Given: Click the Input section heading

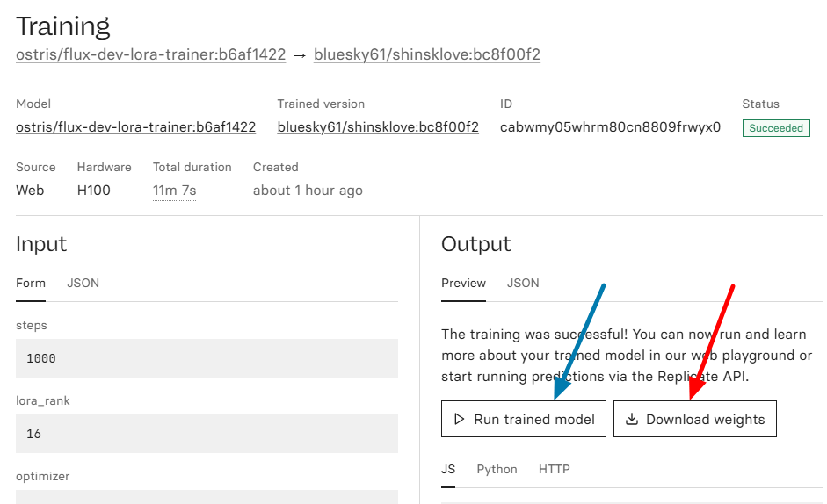Looking at the screenshot, I should [x=41, y=244].
